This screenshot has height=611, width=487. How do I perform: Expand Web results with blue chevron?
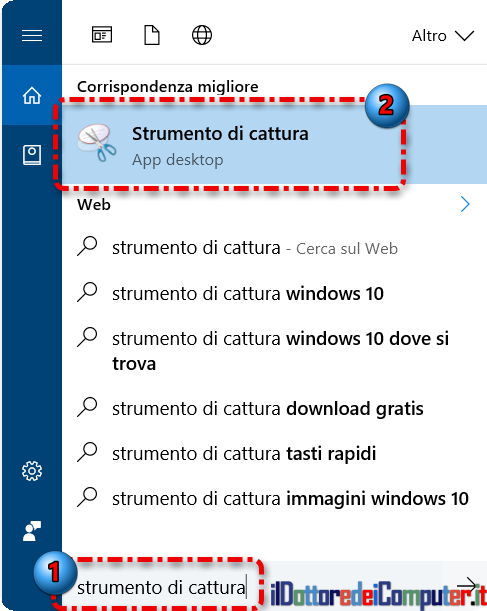pyautogui.click(x=465, y=204)
